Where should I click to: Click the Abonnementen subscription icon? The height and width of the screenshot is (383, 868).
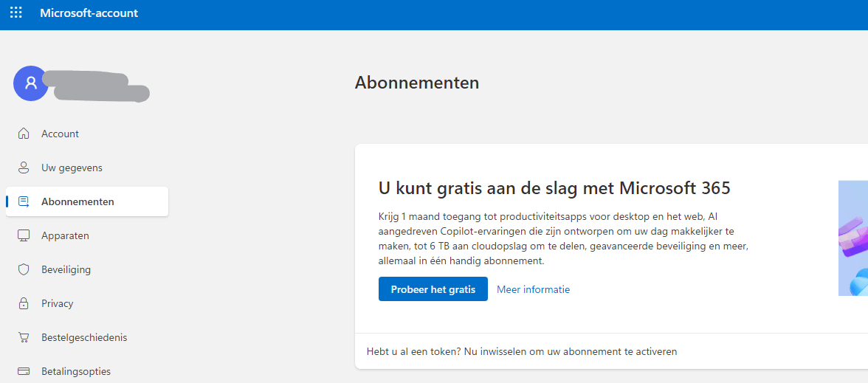tap(24, 201)
